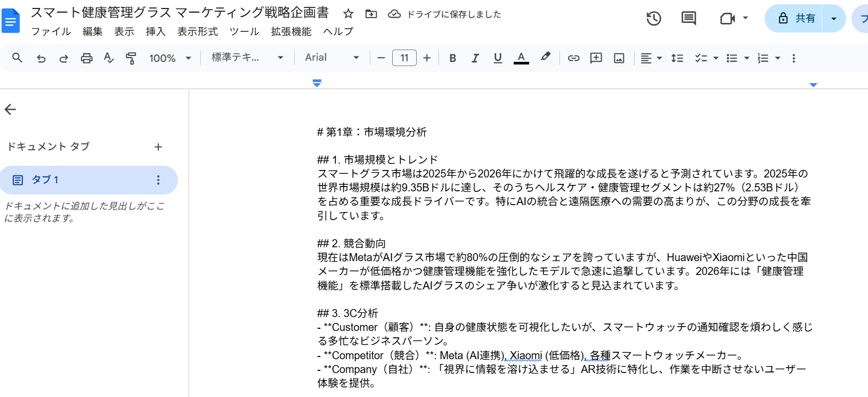The width and height of the screenshot is (868, 397).
Task: Check the saved-to-Drive cloud status icon
Action: [394, 14]
